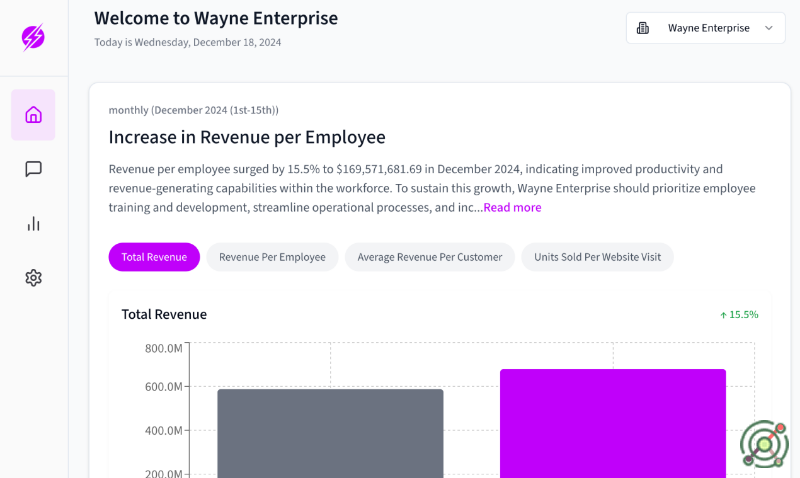Open the Home page from sidebar
This screenshot has width=800, height=478.
pyautogui.click(x=33, y=115)
